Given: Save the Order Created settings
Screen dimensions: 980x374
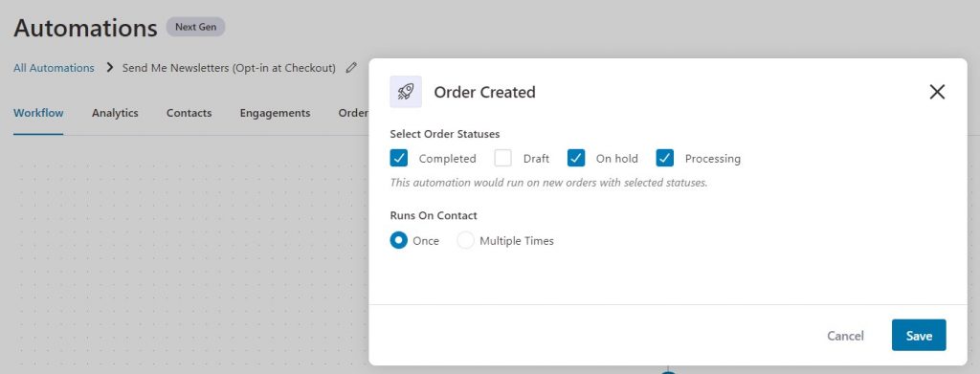Looking at the screenshot, I should 919,336.
